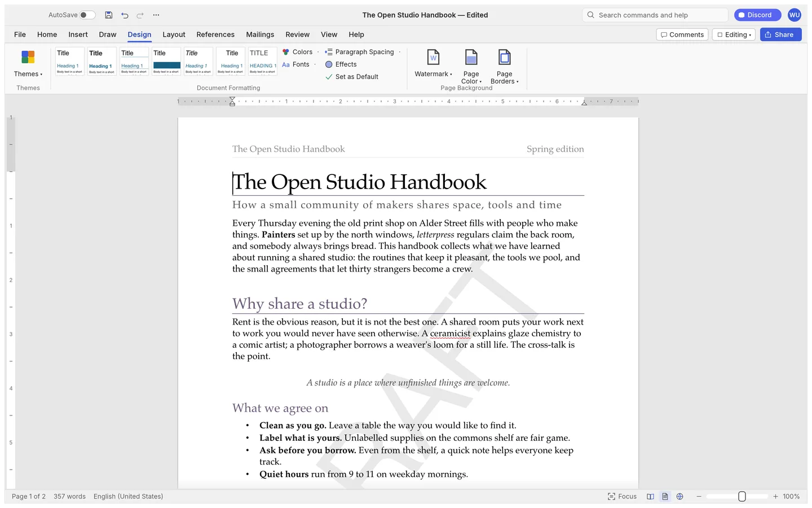Apply the all-caps TITLE document style thumbnail
Viewport: 812px width, 508px height.
262,62
